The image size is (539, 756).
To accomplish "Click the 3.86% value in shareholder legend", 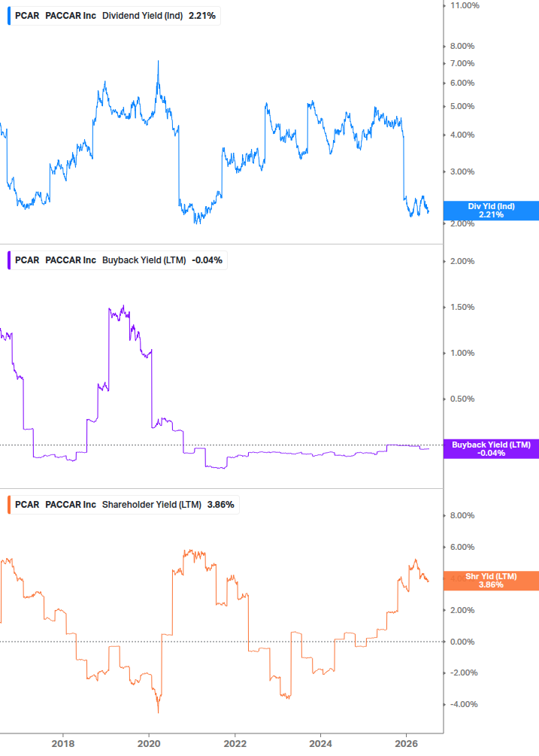I will pyautogui.click(x=220, y=505).
